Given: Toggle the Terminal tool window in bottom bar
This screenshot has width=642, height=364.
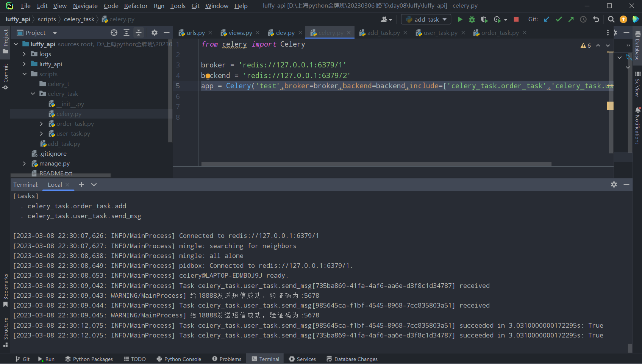Looking at the screenshot, I should (265, 359).
